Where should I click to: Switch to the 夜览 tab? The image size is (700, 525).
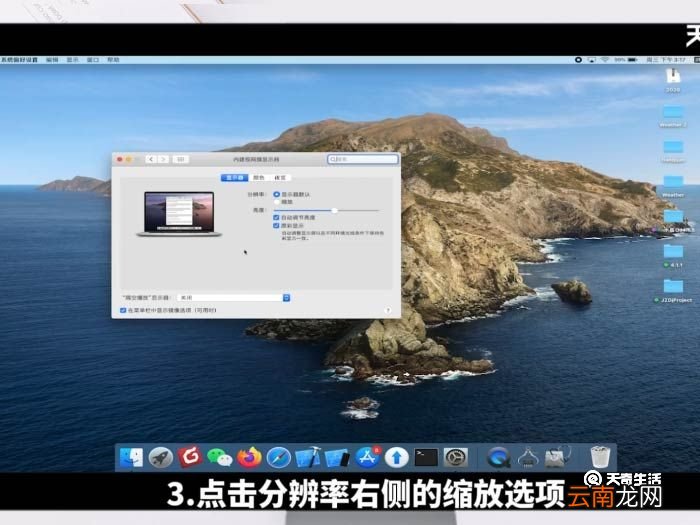point(280,178)
